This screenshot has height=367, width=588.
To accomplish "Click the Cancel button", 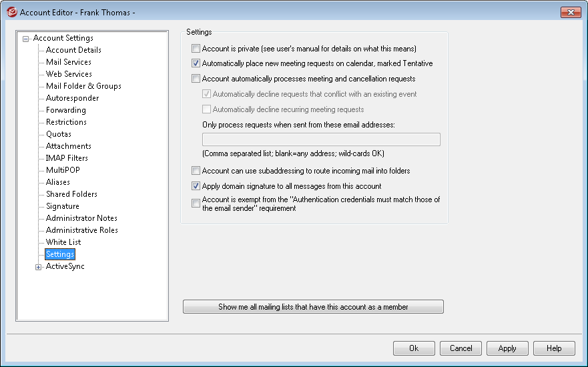I will (x=461, y=348).
